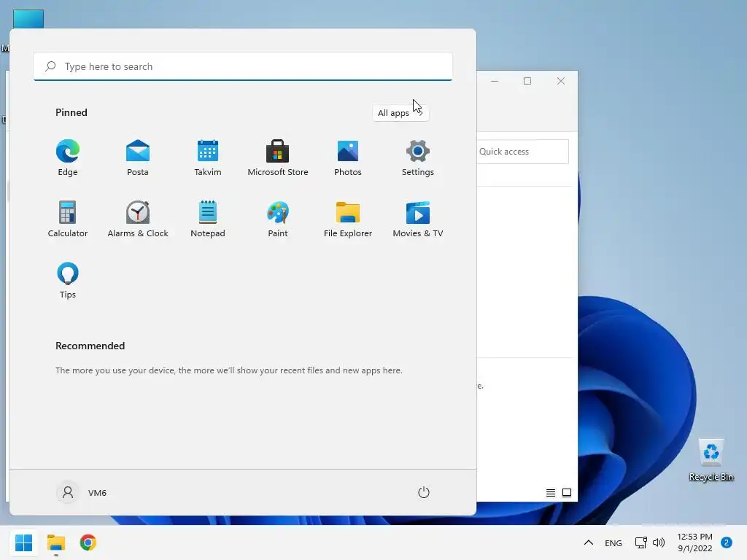
Task: Open the Paint app
Action: (278, 219)
